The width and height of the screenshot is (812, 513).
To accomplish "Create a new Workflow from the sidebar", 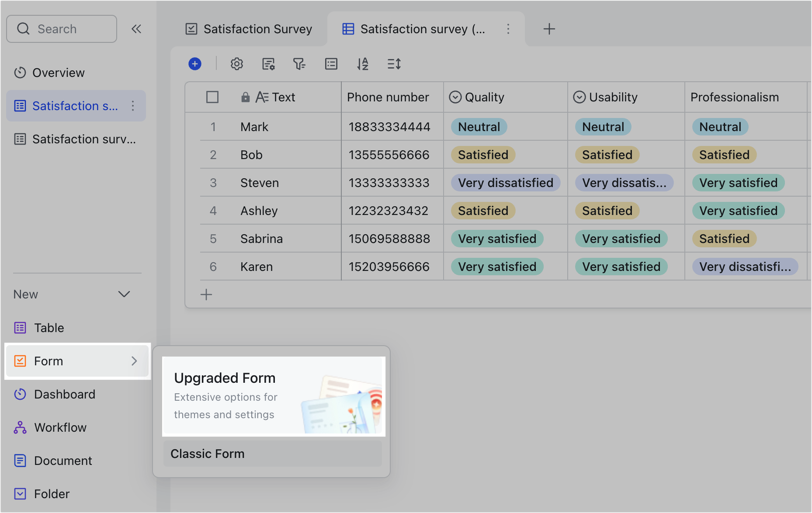I will [60, 427].
